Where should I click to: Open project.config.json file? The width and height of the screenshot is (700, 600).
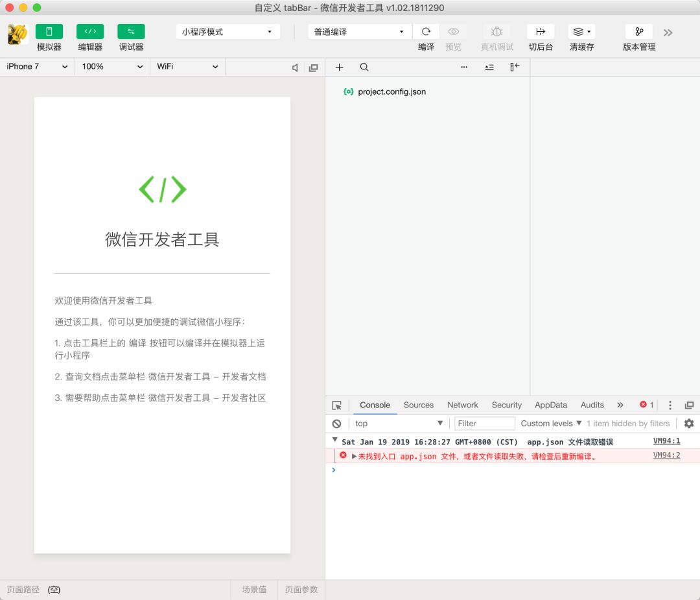point(384,91)
